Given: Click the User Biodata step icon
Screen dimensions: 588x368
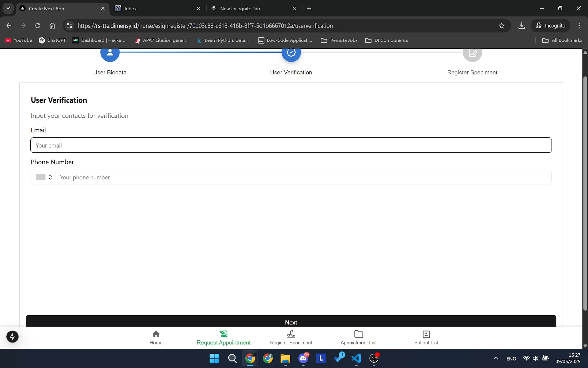Looking at the screenshot, I should coord(109,53).
